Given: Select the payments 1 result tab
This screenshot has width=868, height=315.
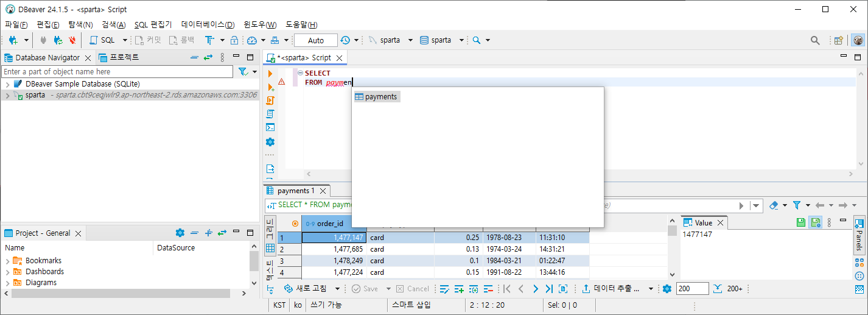Looking at the screenshot, I should (x=297, y=191).
